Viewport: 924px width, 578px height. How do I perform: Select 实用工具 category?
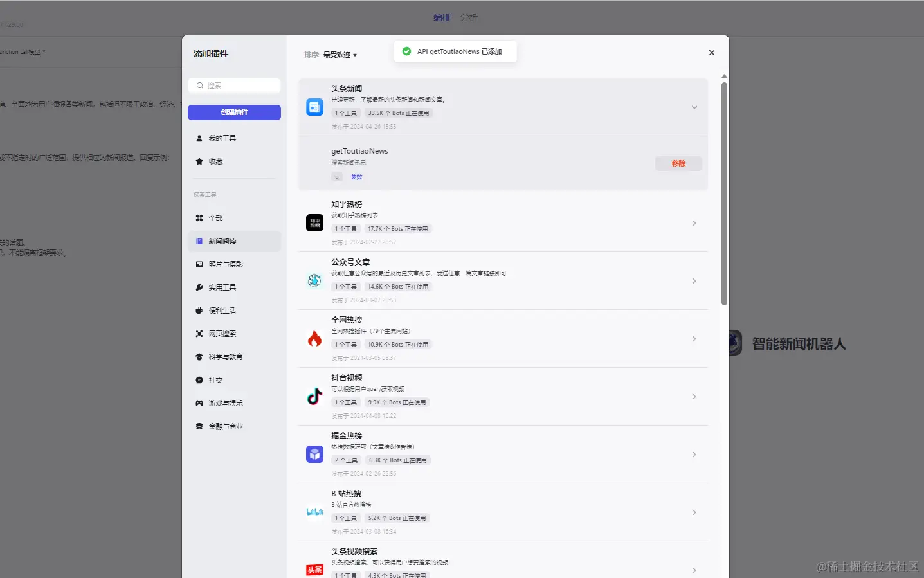234,287
